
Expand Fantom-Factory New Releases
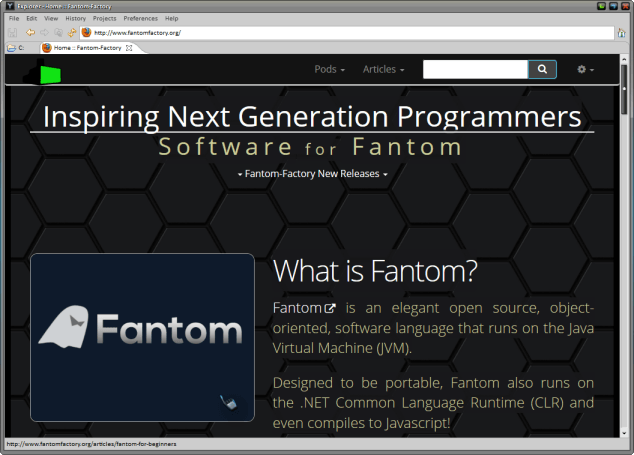[312, 174]
